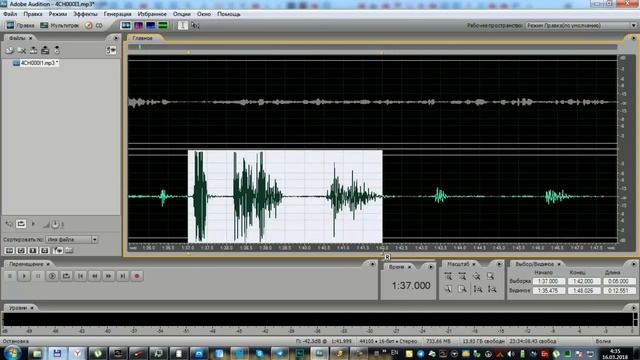640x360 pixels.
Task: Open the Генерация menu
Action: (118, 14)
